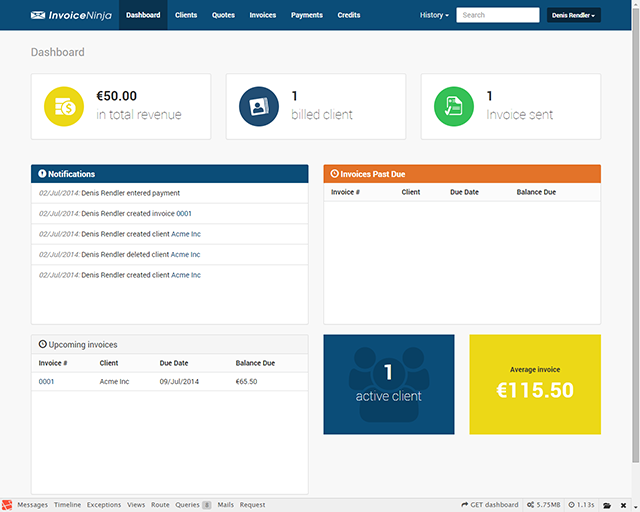
Task: Click the green invoice sent icon
Action: (454, 107)
